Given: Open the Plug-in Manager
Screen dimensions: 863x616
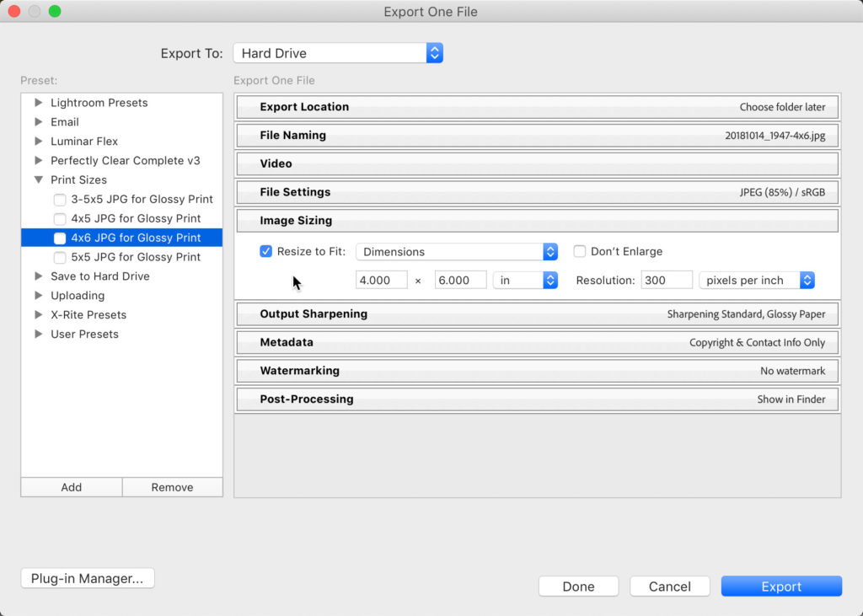Looking at the screenshot, I should point(88,579).
